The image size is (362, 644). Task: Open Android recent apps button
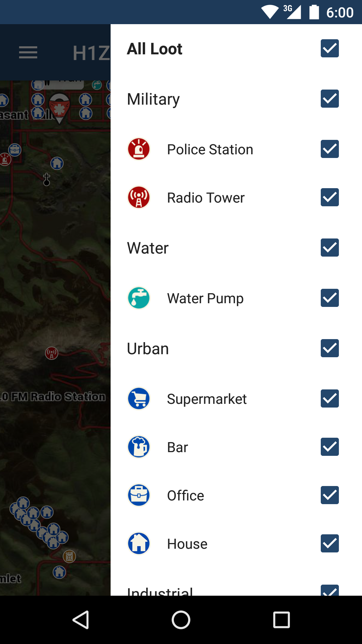point(282,620)
